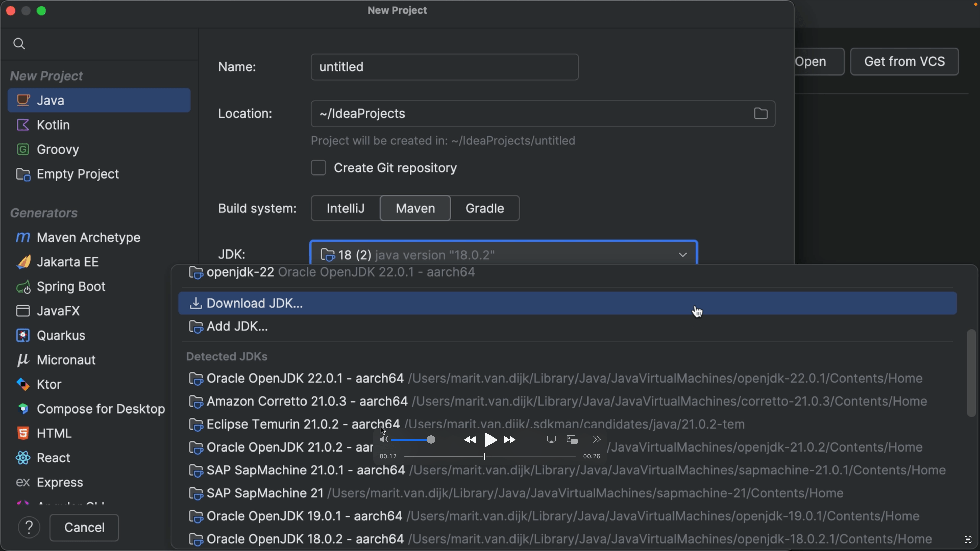Select Eclipse Temurin 21.0.2 detected JDK

[567, 424]
